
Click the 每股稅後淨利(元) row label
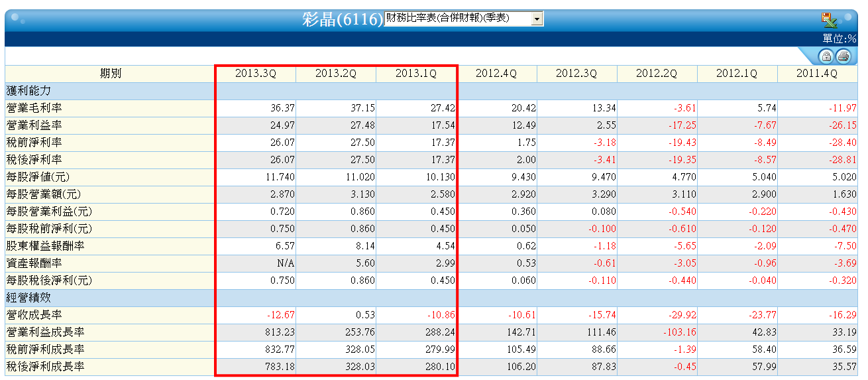click(49, 281)
